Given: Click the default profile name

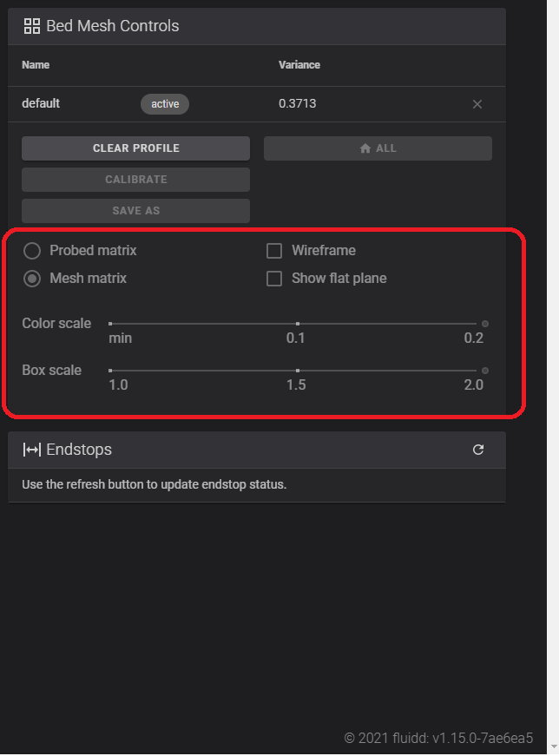Looking at the screenshot, I should [x=40, y=102].
